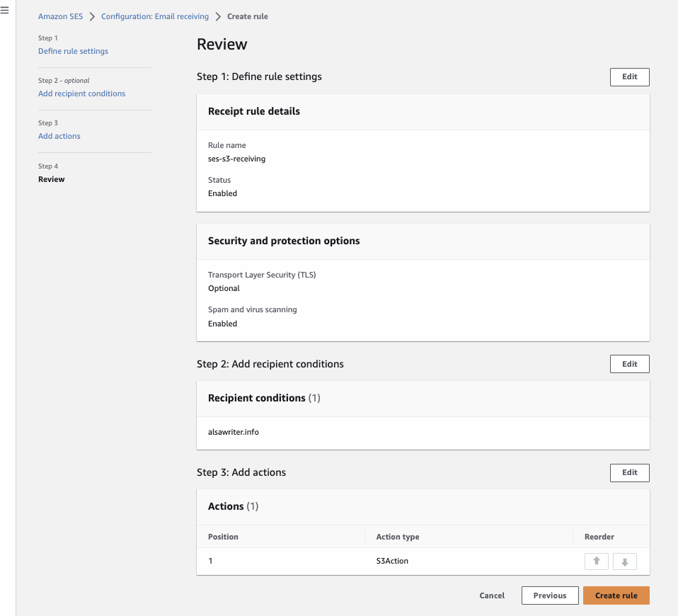
Task: Click the reorder up arrow for S3Action
Action: click(x=596, y=561)
